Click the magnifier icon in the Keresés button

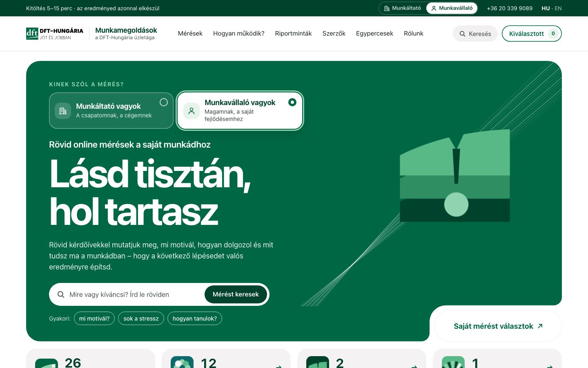(463, 34)
